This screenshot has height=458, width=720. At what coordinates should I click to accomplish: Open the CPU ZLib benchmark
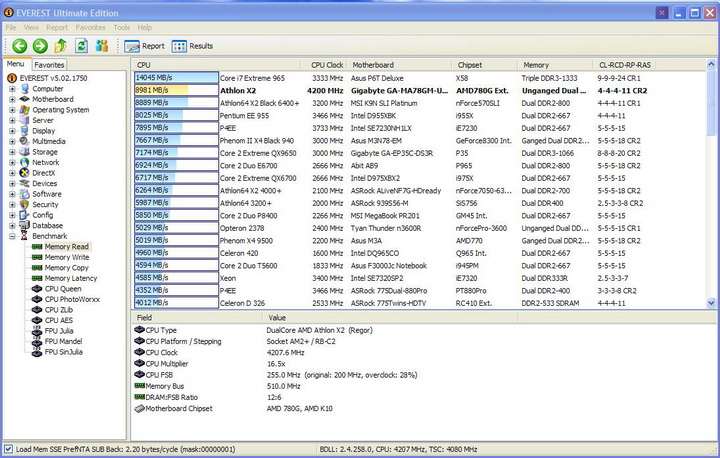click(x=59, y=310)
